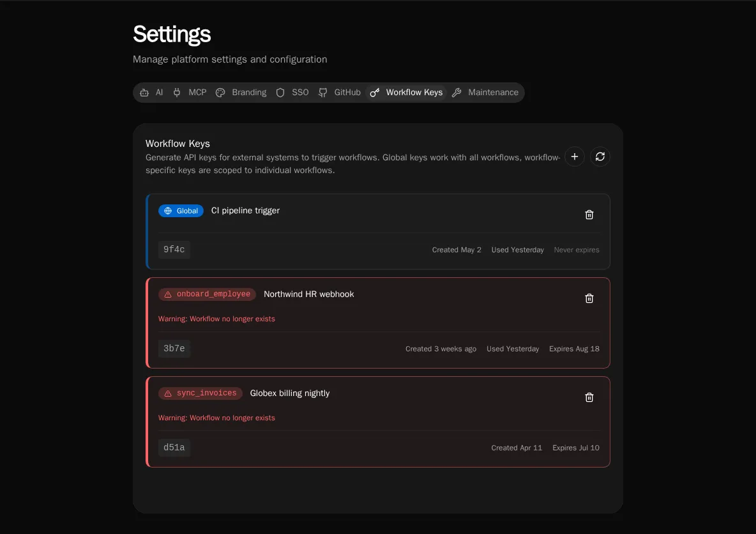The image size is (756, 534).
Task: Click the warning under Globex billing nightly
Action: pos(216,418)
